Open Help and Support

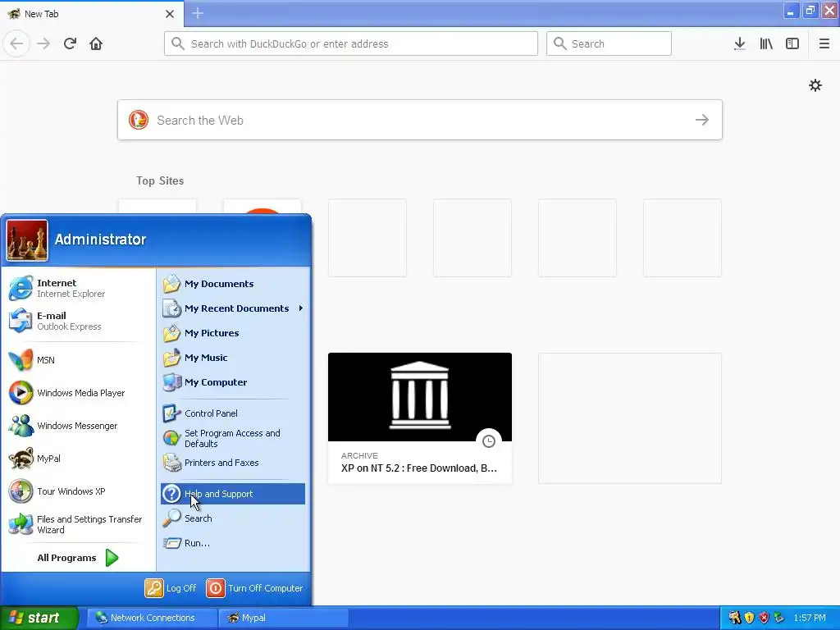[232, 494]
